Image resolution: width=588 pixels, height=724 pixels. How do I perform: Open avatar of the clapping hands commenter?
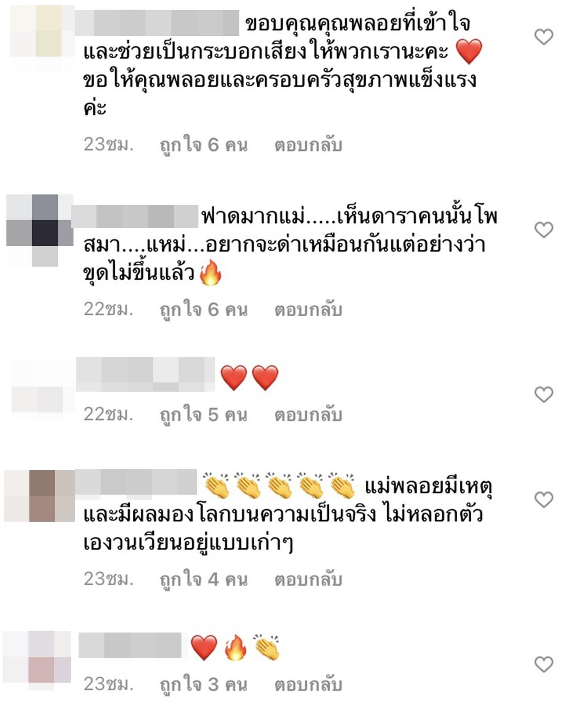[39, 496]
